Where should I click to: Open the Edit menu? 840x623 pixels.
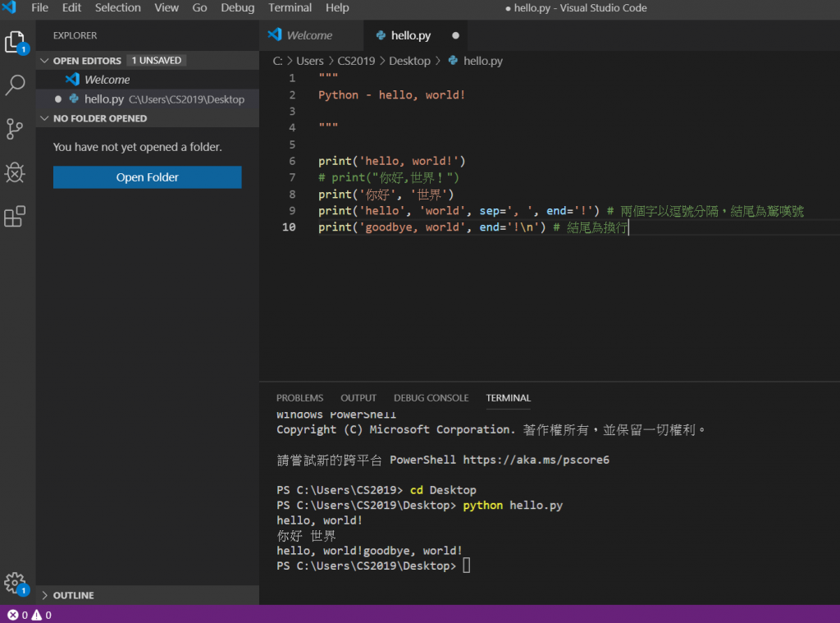click(x=71, y=7)
